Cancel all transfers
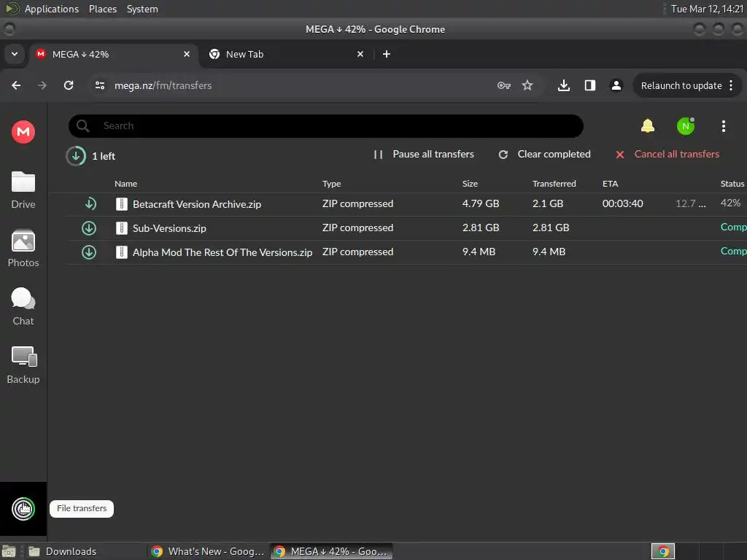This screenshot has width=747, height=560. click(667, 155)
